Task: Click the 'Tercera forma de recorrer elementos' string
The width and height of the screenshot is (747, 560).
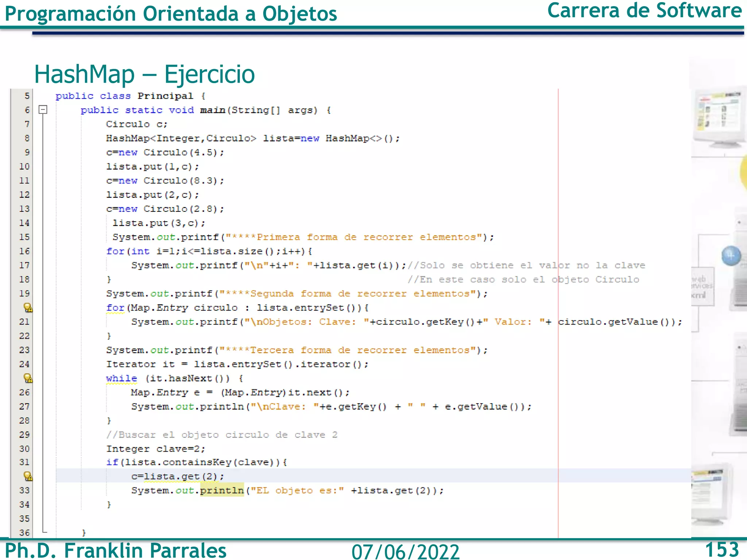Action: tap(348, 350)
